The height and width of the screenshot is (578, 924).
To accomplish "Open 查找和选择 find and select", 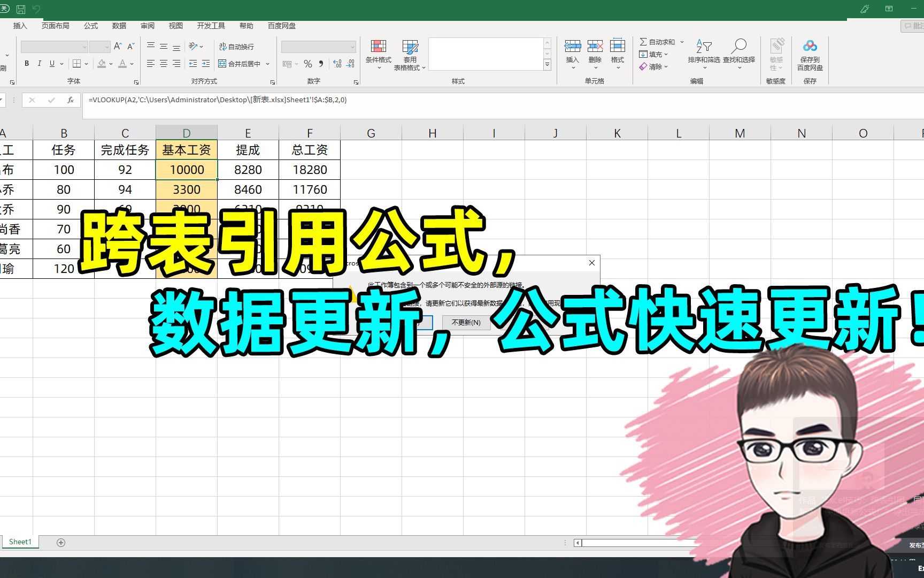I will click(x=739, y=54).
